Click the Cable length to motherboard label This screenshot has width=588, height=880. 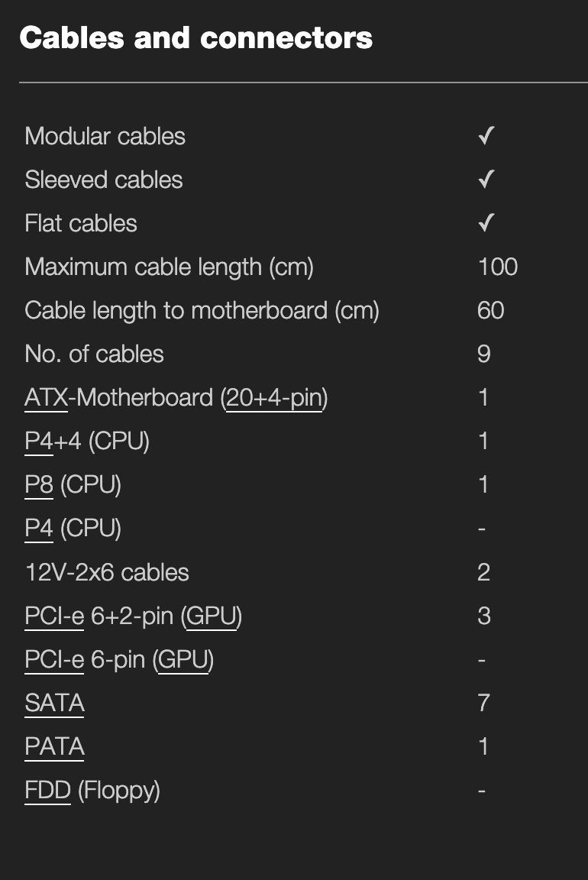[202, 311]
